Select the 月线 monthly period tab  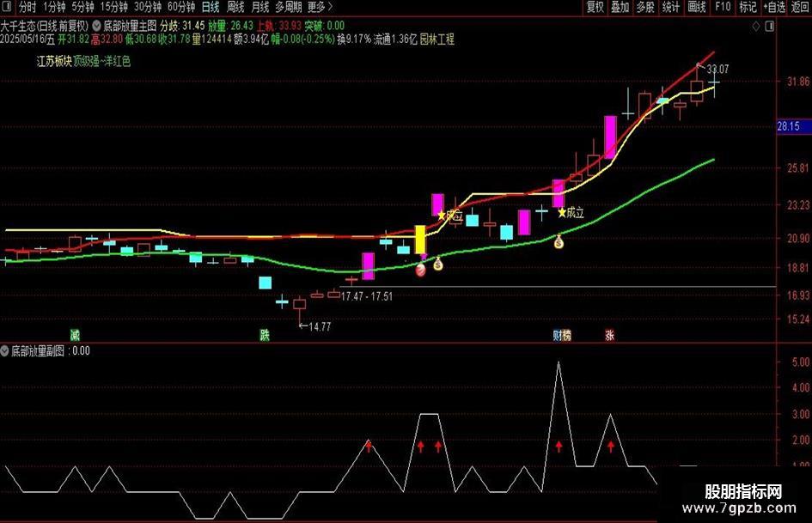pos(260,7)
